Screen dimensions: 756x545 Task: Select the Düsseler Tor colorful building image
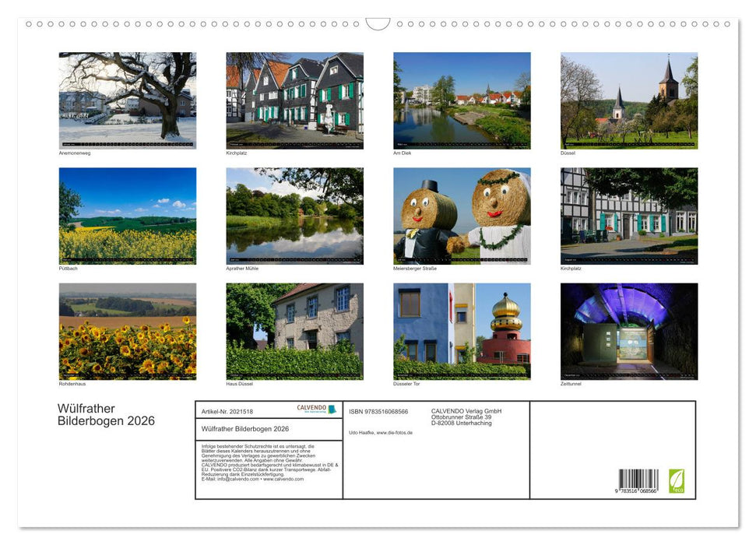(462, 331)
